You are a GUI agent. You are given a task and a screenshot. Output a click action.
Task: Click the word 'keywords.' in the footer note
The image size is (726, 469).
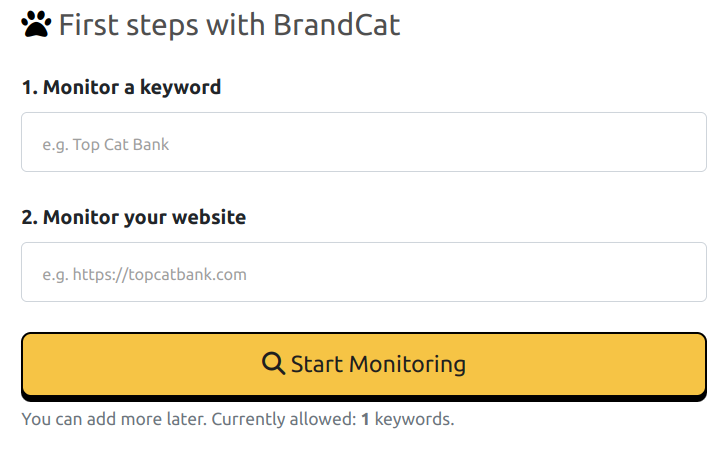tap(414, 419)
